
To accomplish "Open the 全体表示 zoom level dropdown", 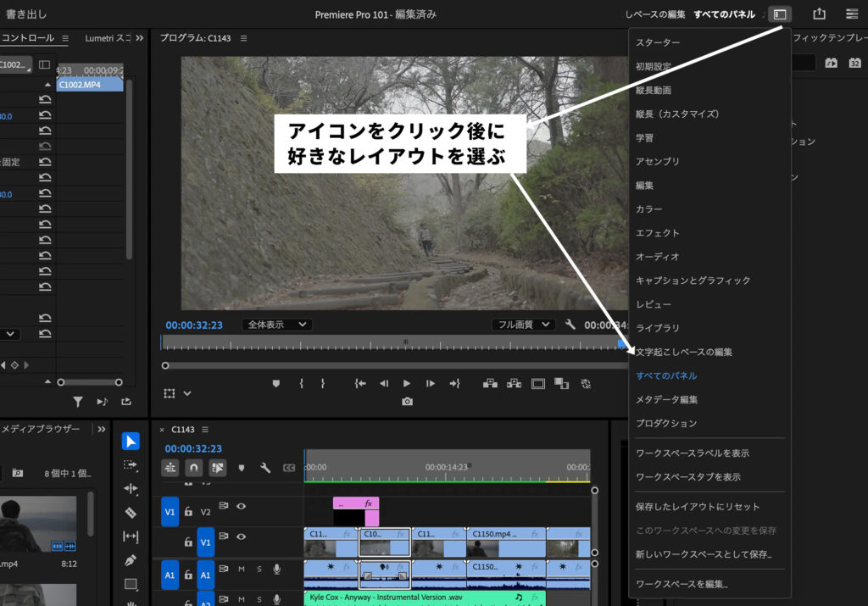I will click(277, 324).
